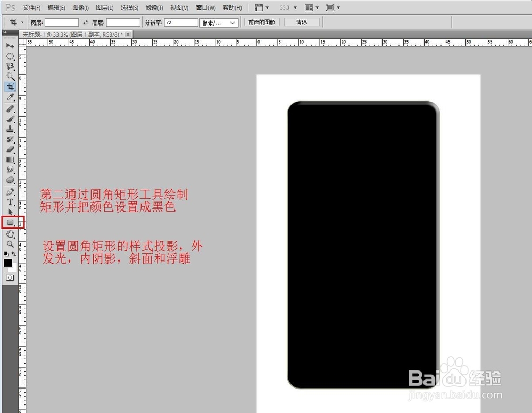Reset default foreground and background colors
Image resolution: width=532 pixels, height=413 pixels.
click(6, 254)
